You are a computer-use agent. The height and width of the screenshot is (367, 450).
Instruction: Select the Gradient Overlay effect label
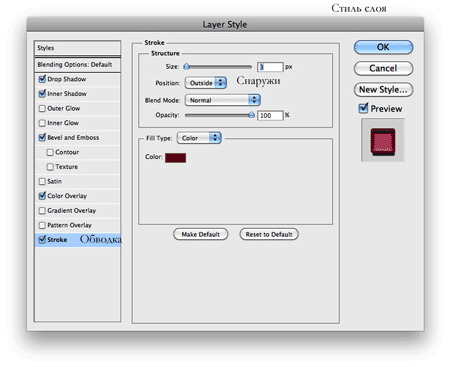click(x=72, y=211)
